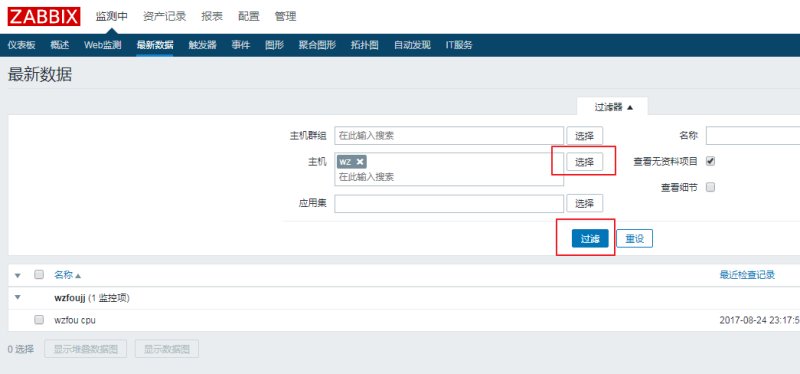Click 显示数据图 button

(x=167, y=349)
